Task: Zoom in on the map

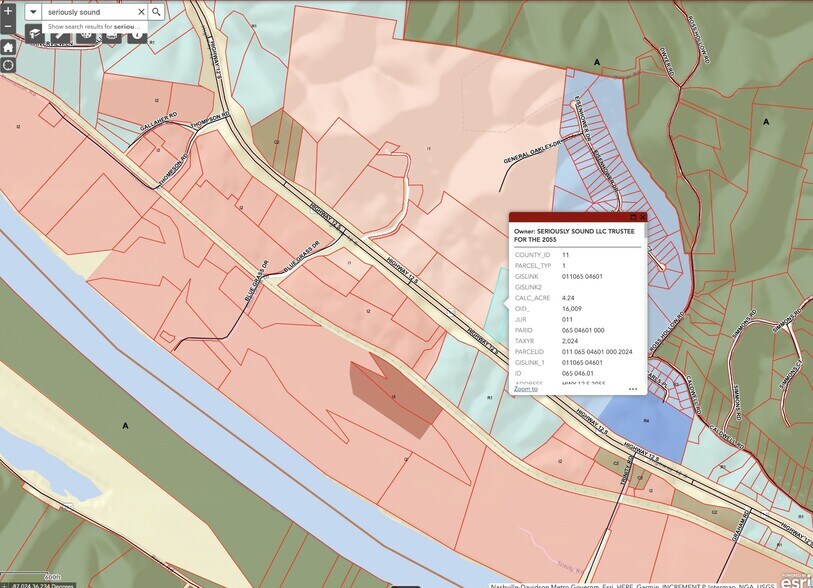Action: 8,9
